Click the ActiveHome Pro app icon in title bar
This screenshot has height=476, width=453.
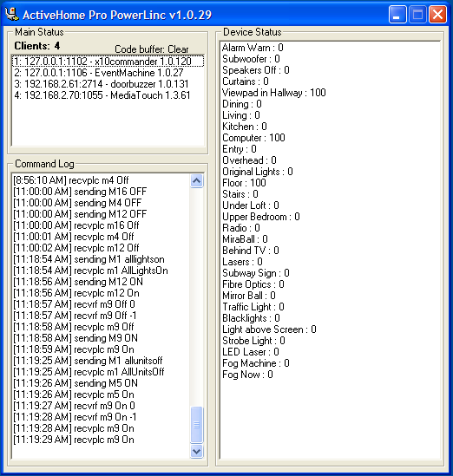click(12, 14)
